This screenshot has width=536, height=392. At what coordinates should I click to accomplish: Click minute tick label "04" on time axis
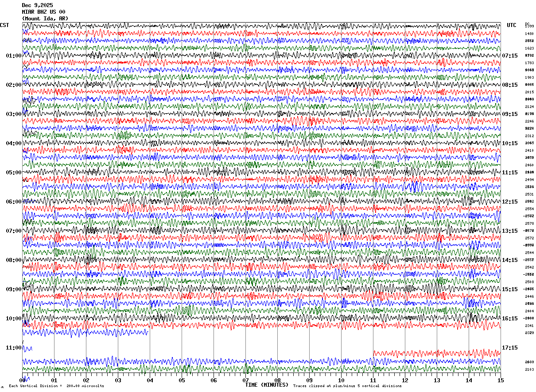pyautogui.click(x=150, y=380)
